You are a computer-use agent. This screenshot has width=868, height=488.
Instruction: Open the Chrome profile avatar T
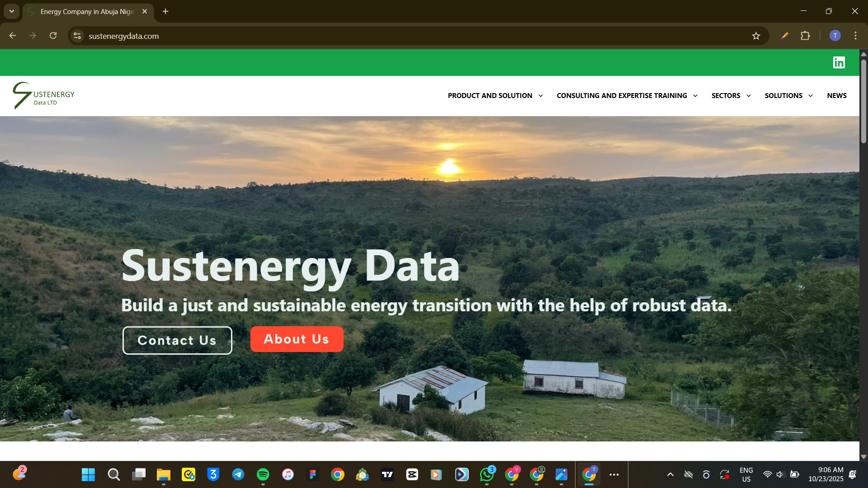pyautogui.click(x=835, y=36)
